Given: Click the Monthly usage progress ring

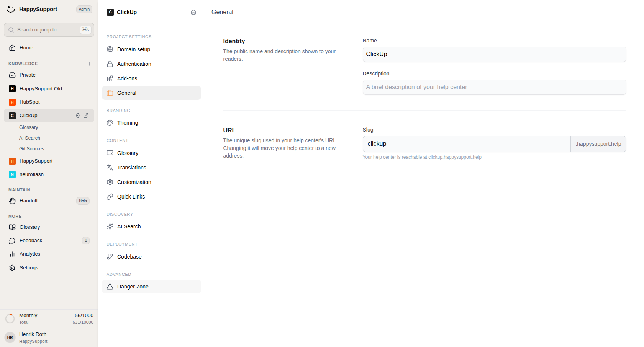Looking at the screenshot, I should pyautogui.click(x=10, y=318).
